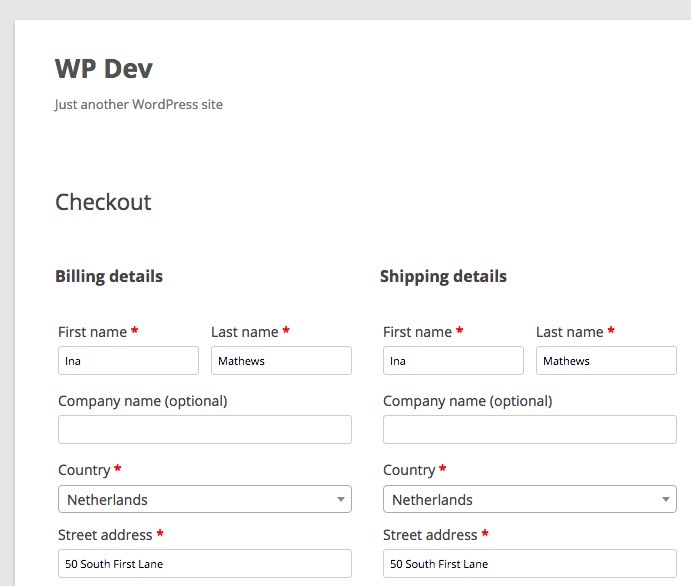
Task: Click the shipping Last name field
Action: click(x=606, y=360)
